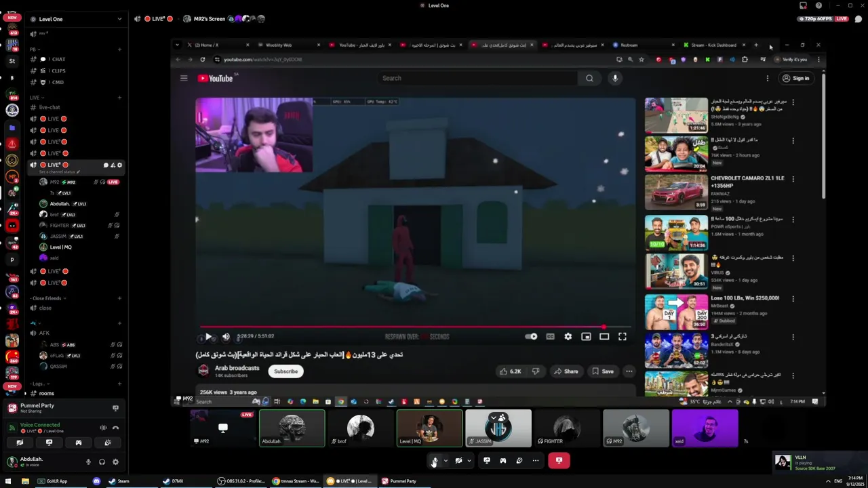The image size is (868, 488).
Task: Subscribe to Arab broadcasts channel
Action: click(285, 371)
